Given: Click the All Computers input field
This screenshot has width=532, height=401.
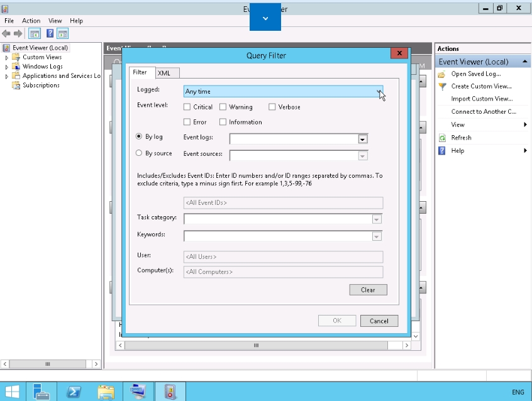Looking at the screenshot, I should point(284,272).
